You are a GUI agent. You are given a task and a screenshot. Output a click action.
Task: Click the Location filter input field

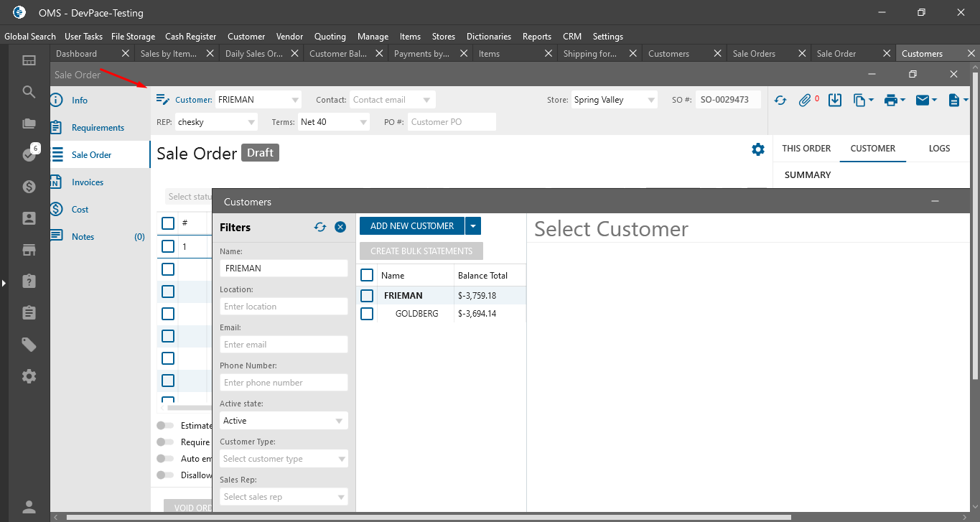(284, 307)
